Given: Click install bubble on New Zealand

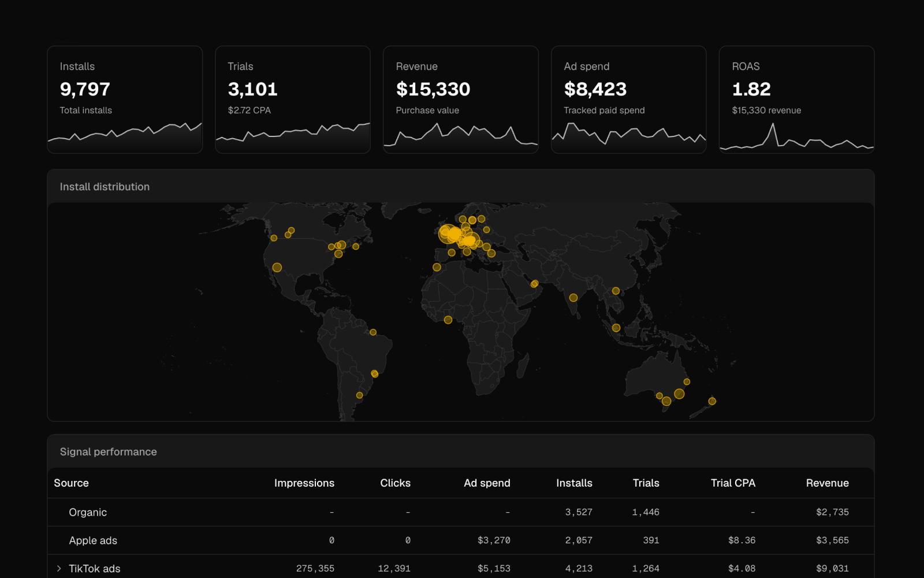Looking at the screenshot, I should click(712, 401).
